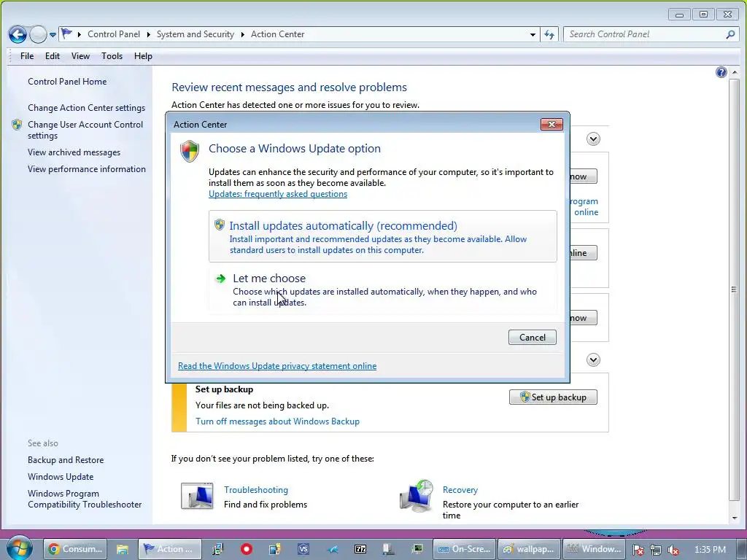This screenshot has width=747, height=560.
Task: Click the red record circle taskbar icon
Action: (x=247, y=549)
